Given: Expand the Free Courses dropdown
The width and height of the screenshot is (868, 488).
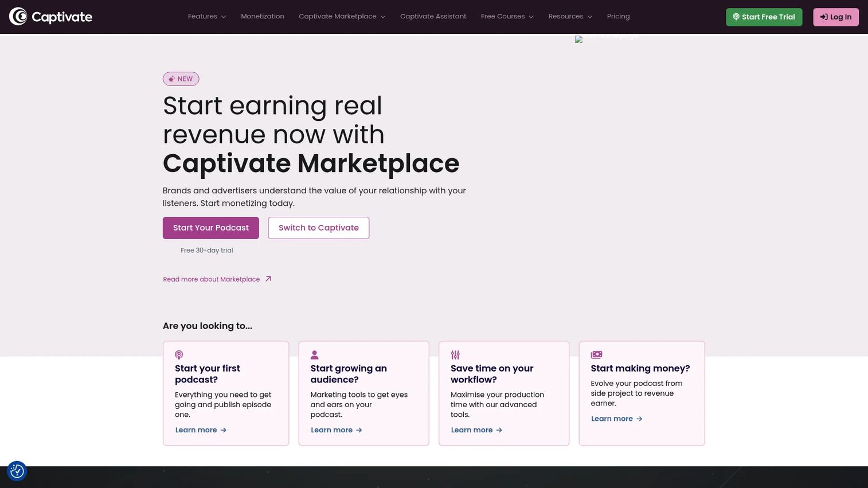Looking at the screenshot, I should tap(507, 17).
